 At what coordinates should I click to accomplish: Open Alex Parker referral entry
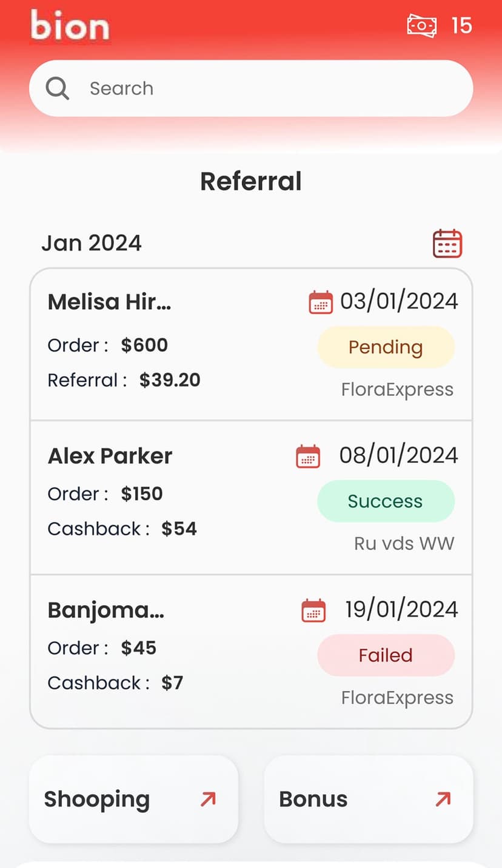pos(110,456)
